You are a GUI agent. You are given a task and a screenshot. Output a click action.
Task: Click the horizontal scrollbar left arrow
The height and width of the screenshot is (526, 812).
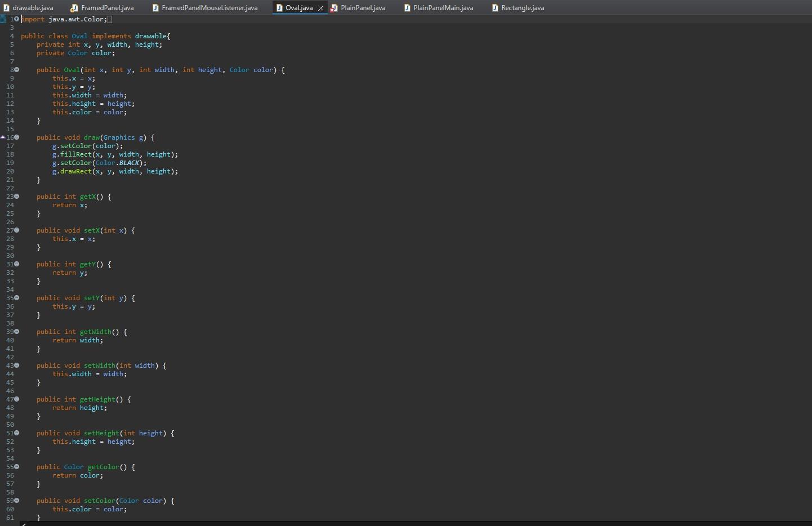coord(23,524)
